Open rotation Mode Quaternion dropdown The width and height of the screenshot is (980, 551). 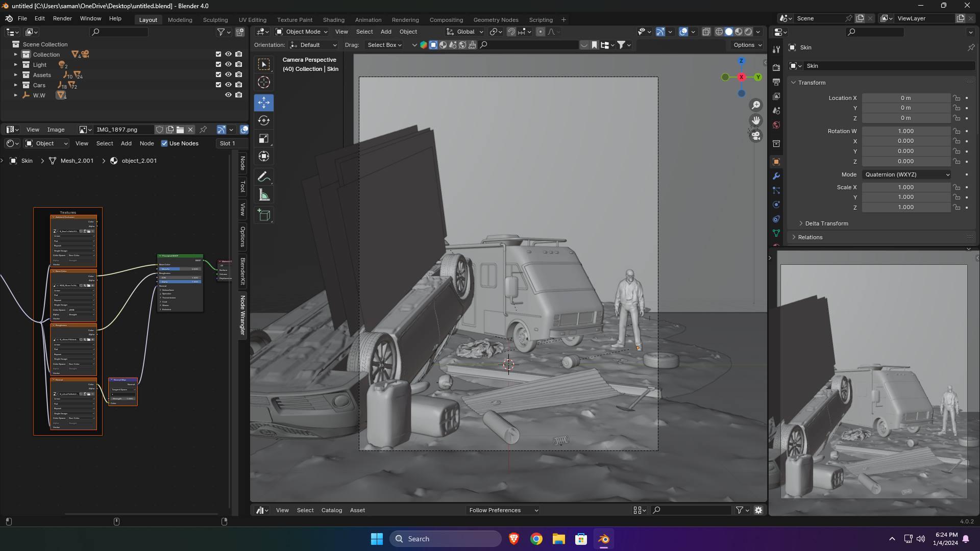pos(906,174)
